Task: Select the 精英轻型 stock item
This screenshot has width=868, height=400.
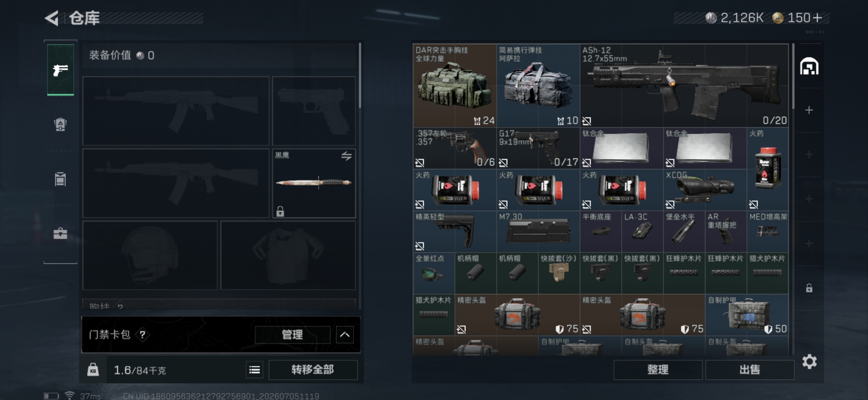Action: point(454,231)
